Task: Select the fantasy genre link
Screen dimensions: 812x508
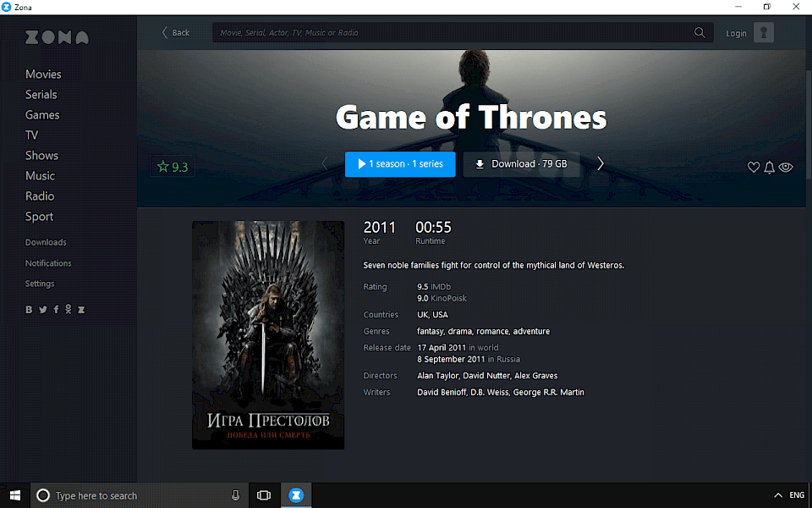Action: pos(431,331)
